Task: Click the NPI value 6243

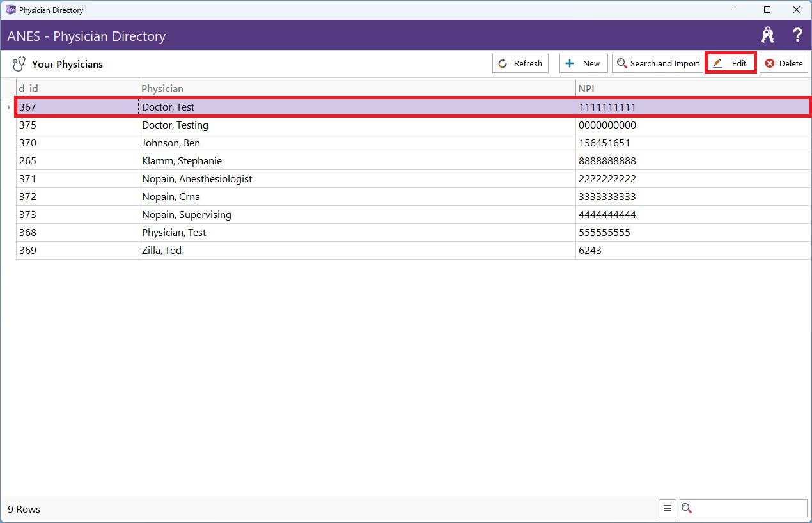Action: (x=590, y=251)
